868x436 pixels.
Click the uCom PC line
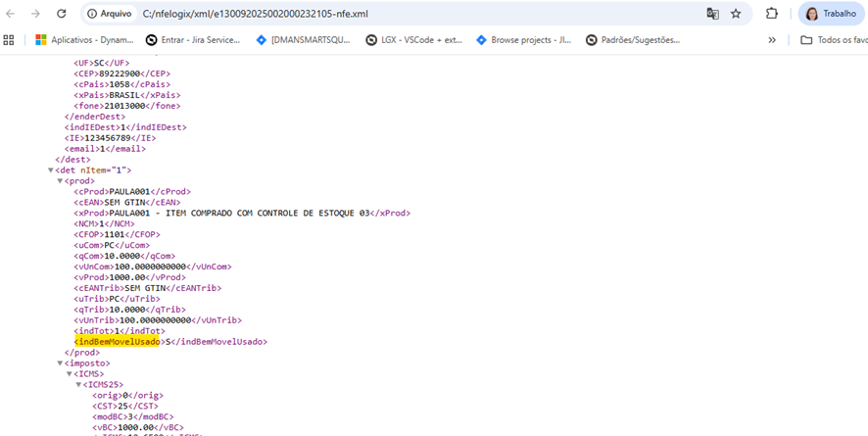coord(112,245)
